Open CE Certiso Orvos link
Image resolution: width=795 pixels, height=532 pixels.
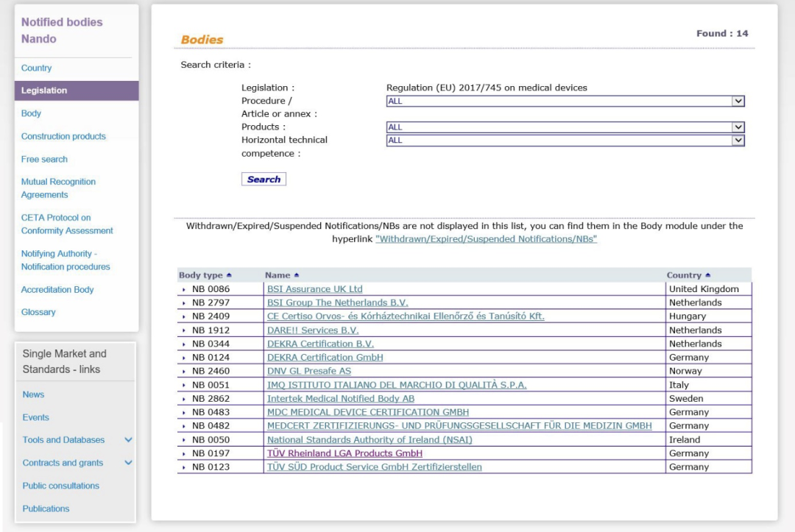coord(406,316)
